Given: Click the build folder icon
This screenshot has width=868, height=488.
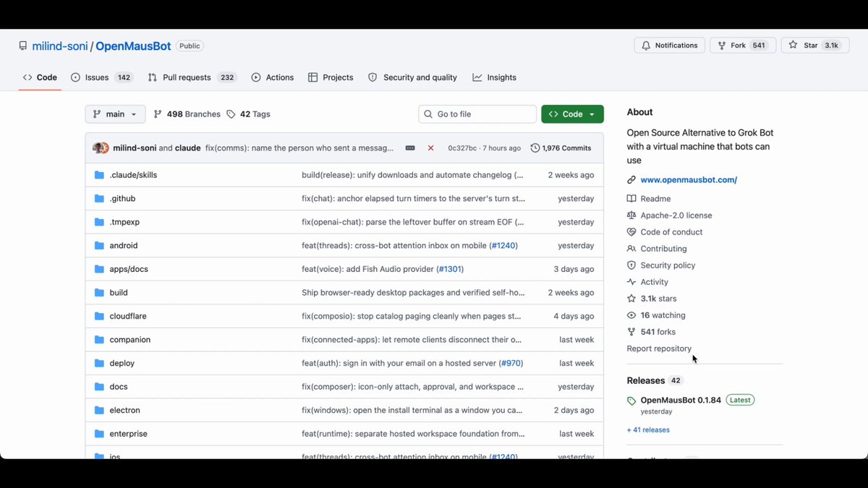Looking at the screenshot, I should 99,292.
